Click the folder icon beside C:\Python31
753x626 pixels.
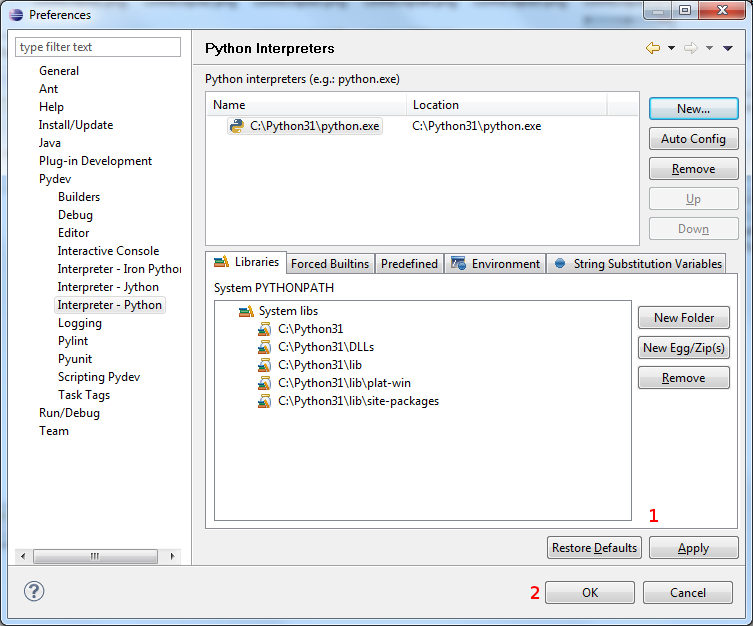click(264, 329)
